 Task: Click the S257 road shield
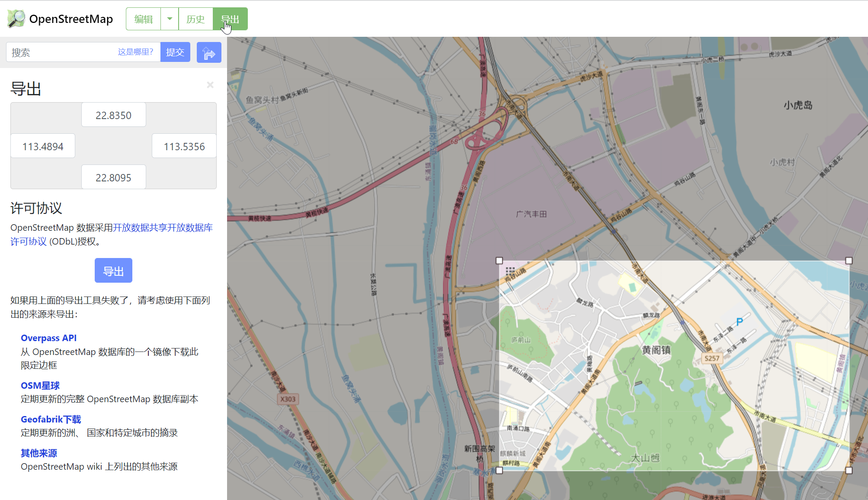712,358
